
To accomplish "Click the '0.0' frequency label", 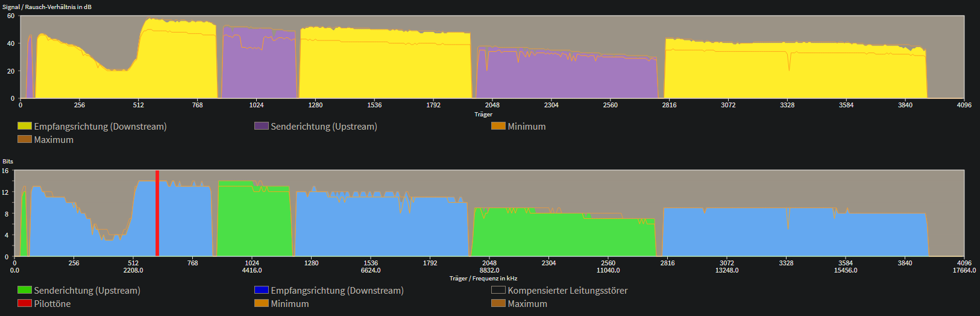I will 14,270.
